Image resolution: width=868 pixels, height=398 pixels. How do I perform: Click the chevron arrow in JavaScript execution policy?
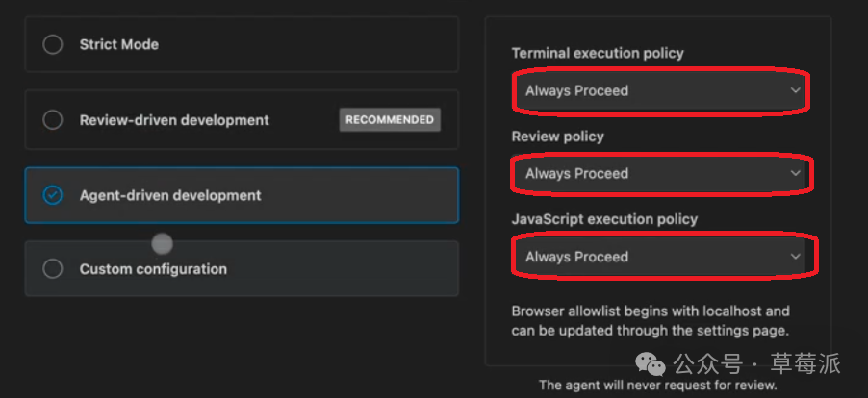pyautogui.click(x=795, y=257)
